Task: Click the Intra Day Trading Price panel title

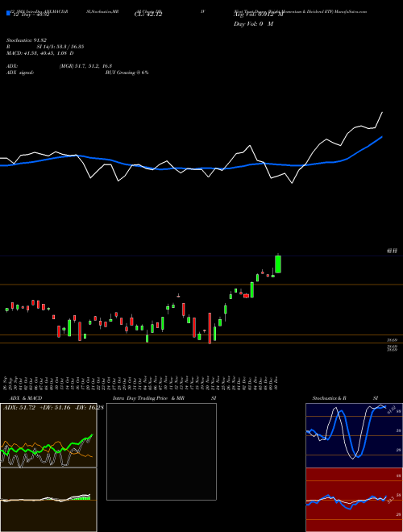Action: (x=164, y=398)
